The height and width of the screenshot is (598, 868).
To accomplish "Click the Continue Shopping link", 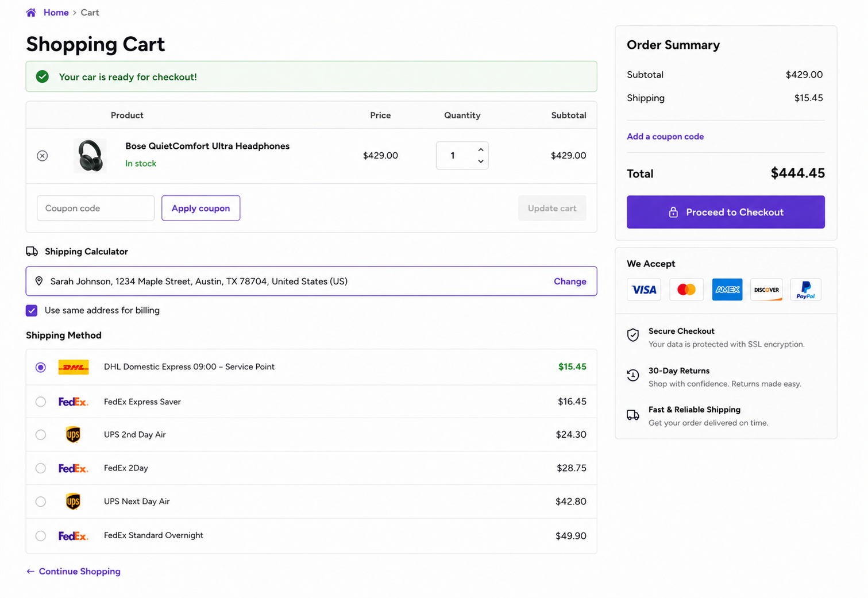I will pos(74,571).
